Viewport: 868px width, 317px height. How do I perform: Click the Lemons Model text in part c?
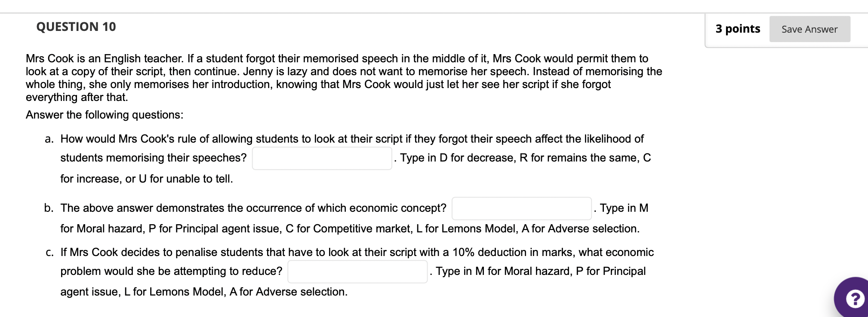(185, 292)
